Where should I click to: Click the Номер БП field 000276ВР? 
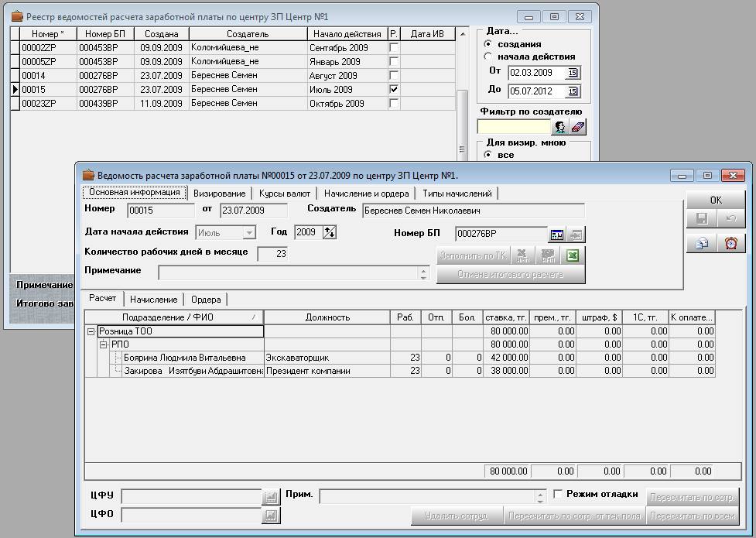coord(501,234)
